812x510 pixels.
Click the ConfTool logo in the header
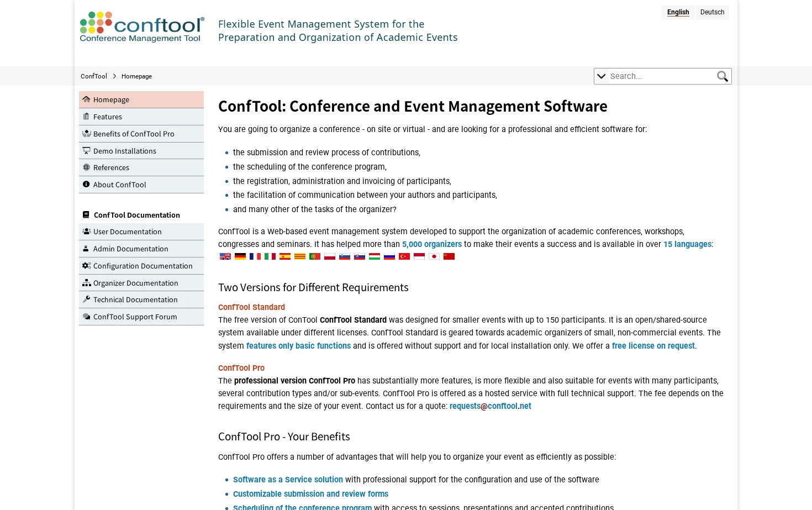(x=142, y=27)
